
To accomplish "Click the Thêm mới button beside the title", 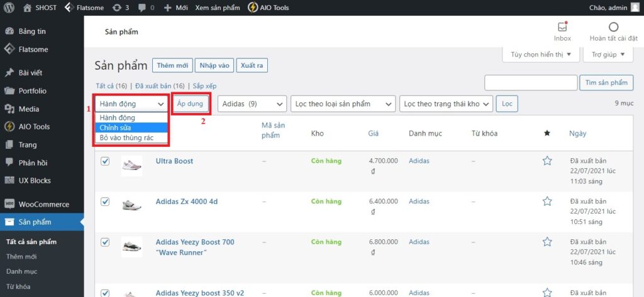I will (x=172, y=65).
